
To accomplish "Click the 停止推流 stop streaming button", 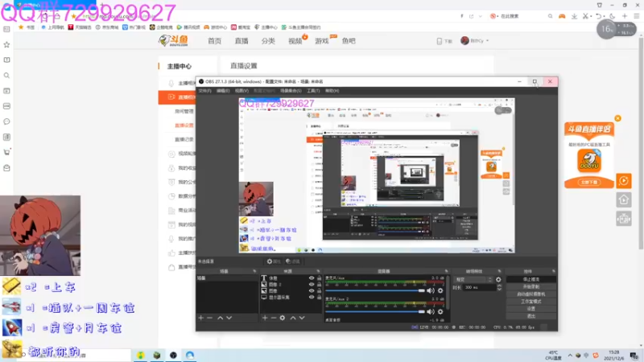I will tap(531, 279).
